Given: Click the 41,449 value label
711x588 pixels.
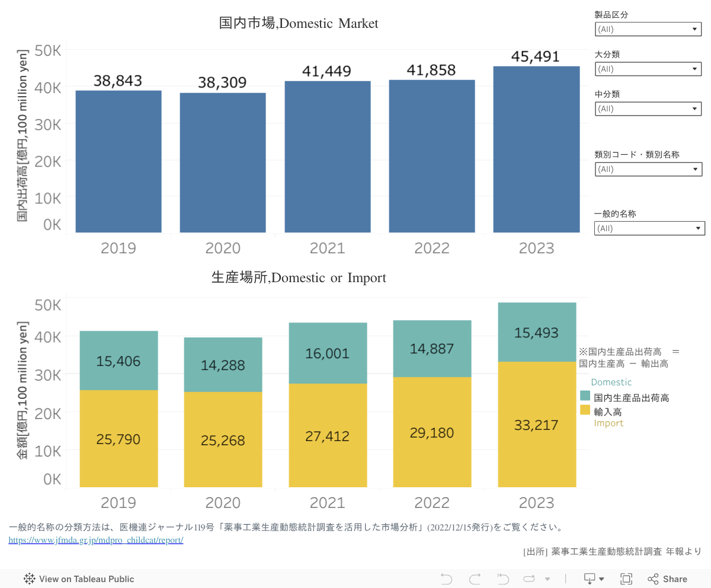Looking at the screenshot, I should click(x=327, y=71).
